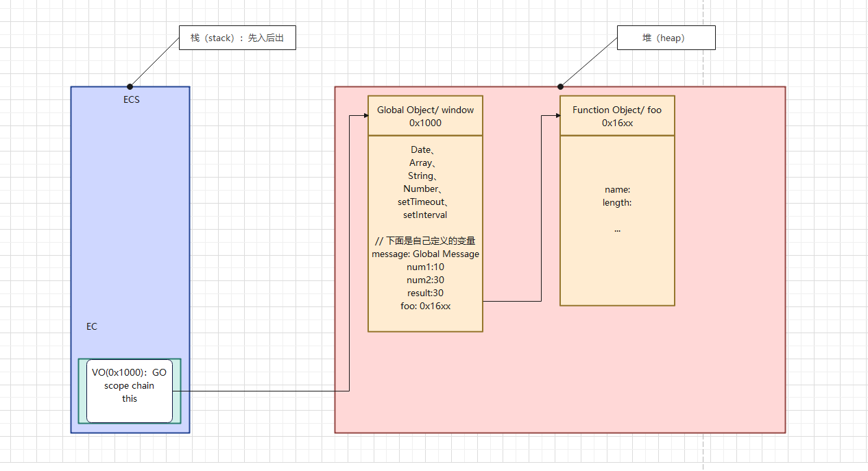Screen dimensions: 868x471
Task: Click the length: text in Function Object
Action: pyautogui.click(x=617, y=202)
